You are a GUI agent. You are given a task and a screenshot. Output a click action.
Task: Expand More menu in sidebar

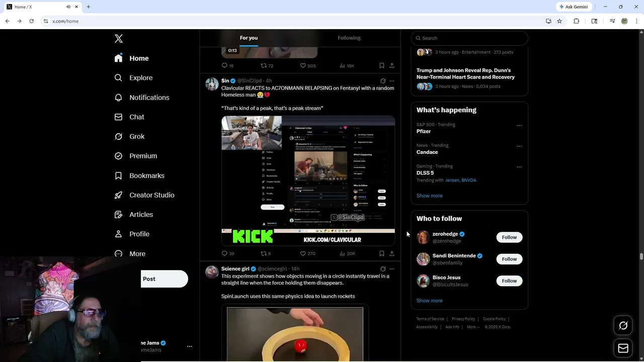[x=130, y=254]
